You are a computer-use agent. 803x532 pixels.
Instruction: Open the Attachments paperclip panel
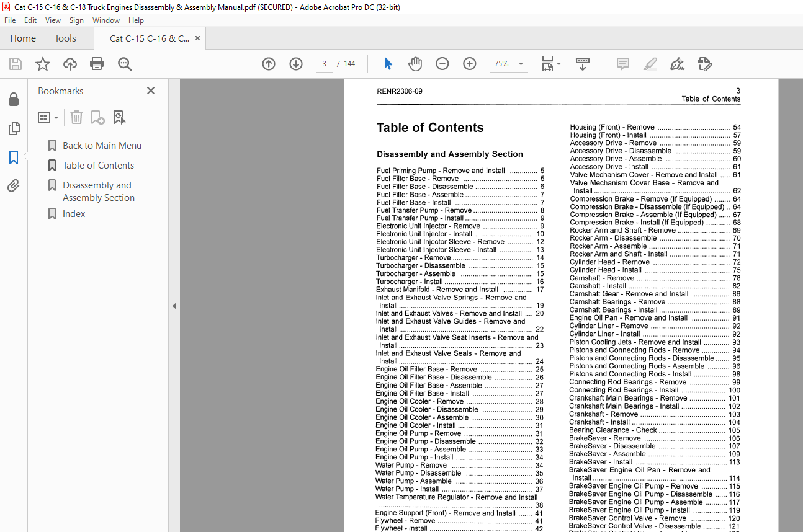[14, 185]
